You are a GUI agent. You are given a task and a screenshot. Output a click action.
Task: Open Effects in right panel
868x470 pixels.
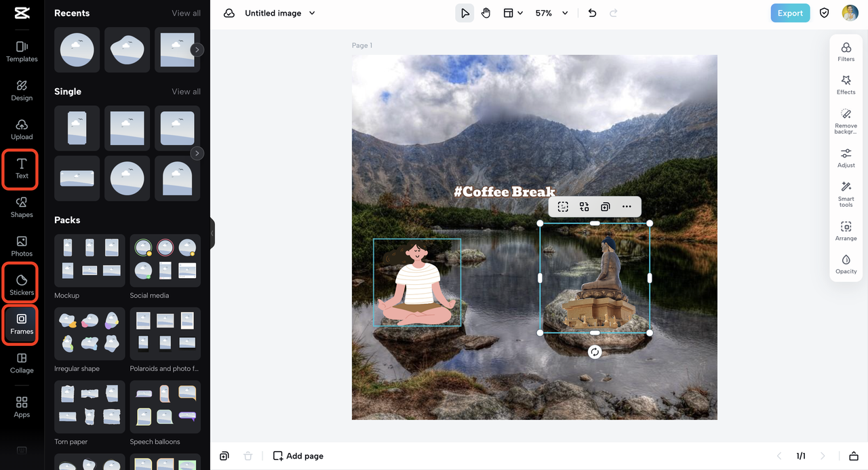click(x=846, y=85)
